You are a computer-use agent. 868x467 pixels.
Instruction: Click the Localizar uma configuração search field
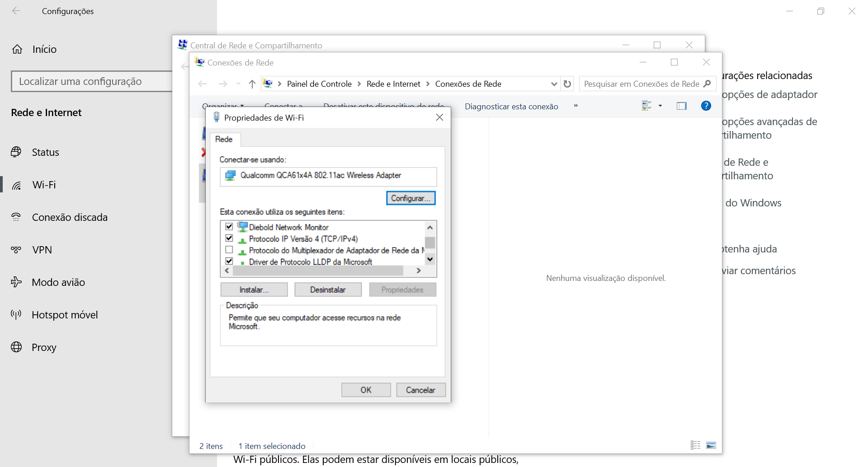92,81
